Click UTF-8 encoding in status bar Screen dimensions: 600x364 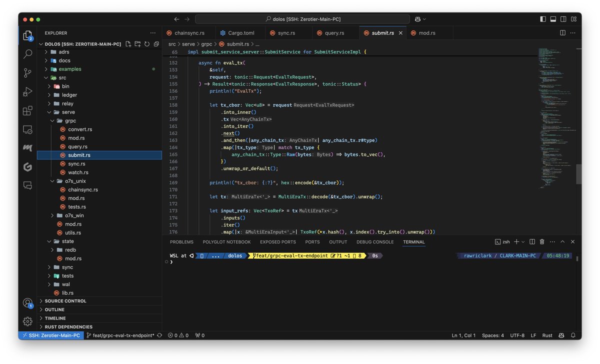(517, 335)
